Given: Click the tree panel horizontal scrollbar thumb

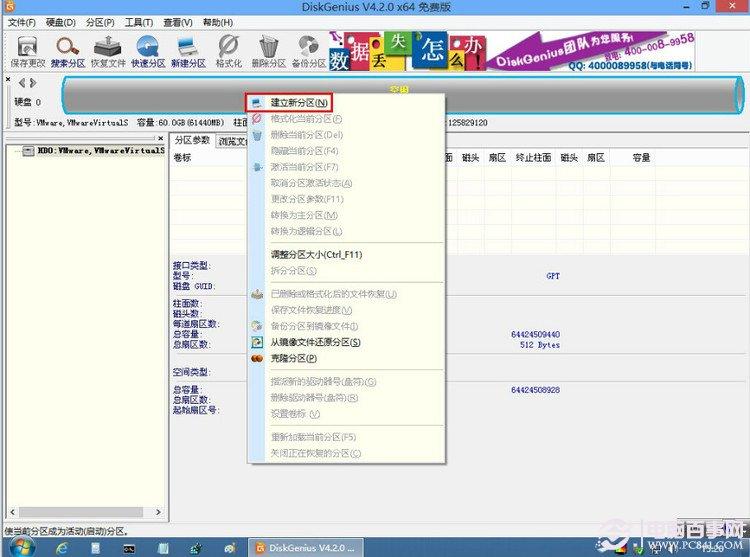Looking at the screenshot, I should (x=80, y=512).
